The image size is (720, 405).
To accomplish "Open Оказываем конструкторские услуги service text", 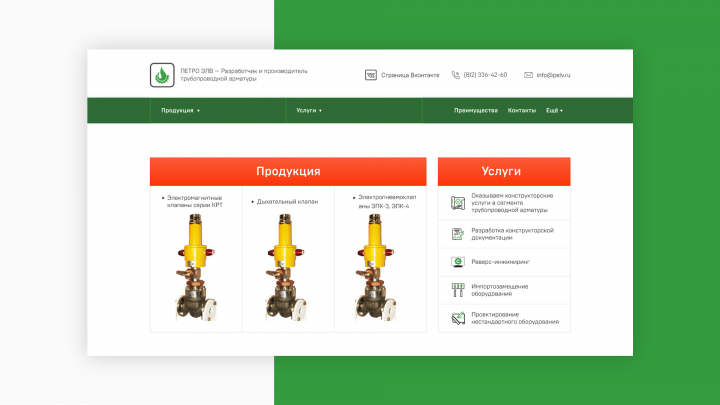I will tap(512, 202).
